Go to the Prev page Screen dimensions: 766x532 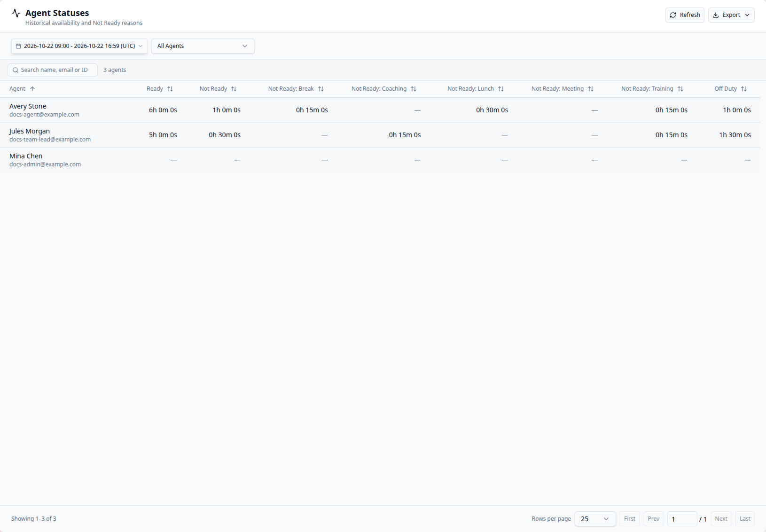coord(653,519)
